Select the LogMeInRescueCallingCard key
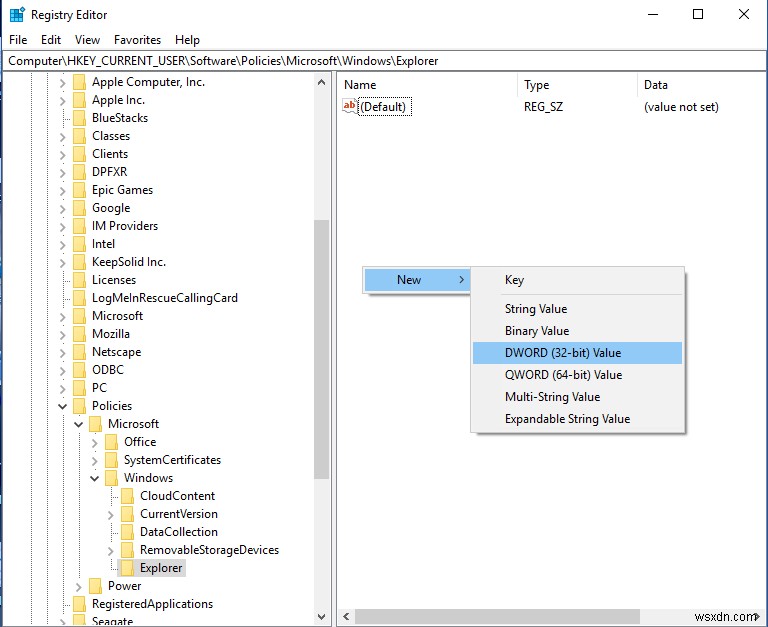 [x=165, y=298]
